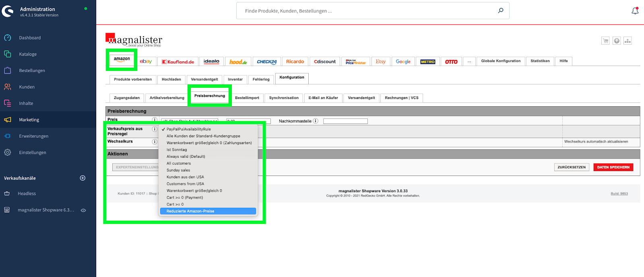Choose PayPalPuiAvailabilityRule option

click(208, 129)
